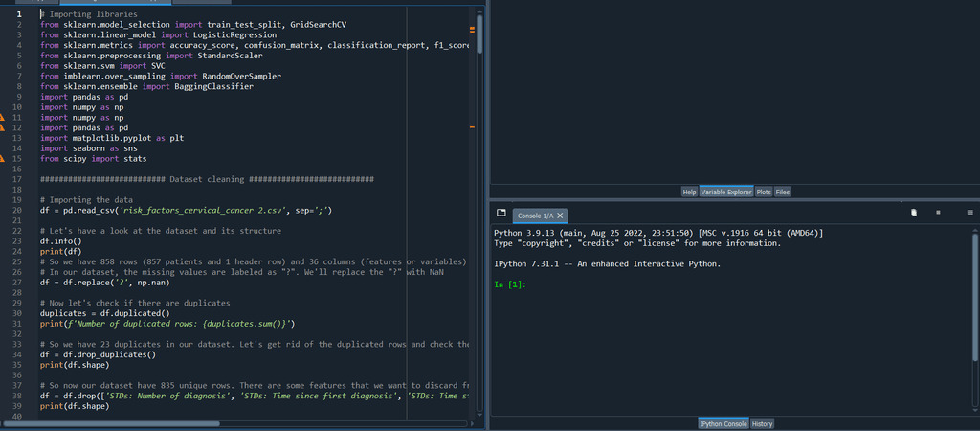Click the 'Python 3.9.13' console banner line
The width and height of the screenshot is (980, 431).
658,233
